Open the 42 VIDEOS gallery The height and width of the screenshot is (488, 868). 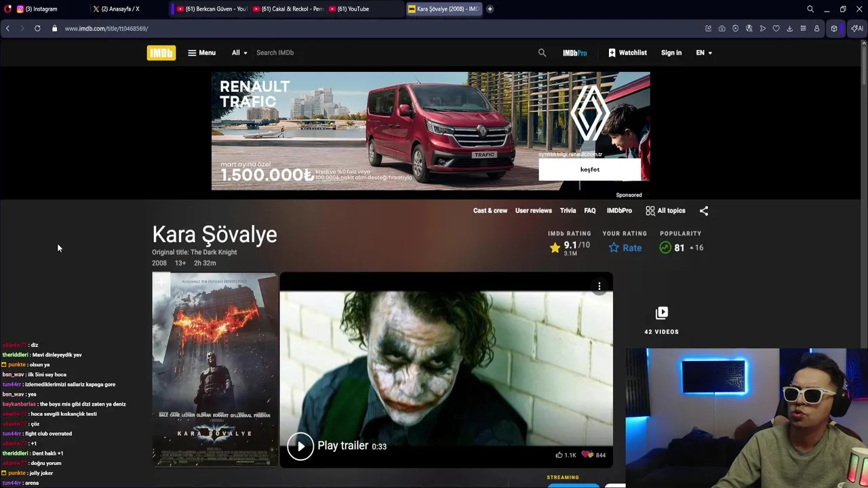click(661, 321)
